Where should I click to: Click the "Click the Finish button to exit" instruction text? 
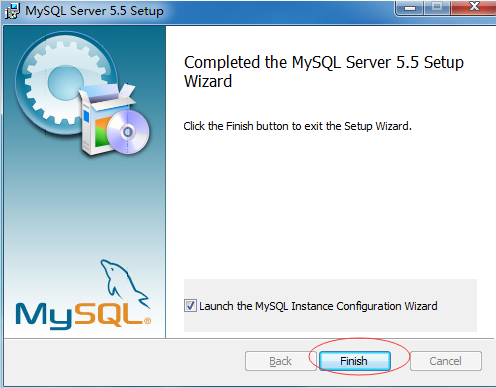(297, 126)
